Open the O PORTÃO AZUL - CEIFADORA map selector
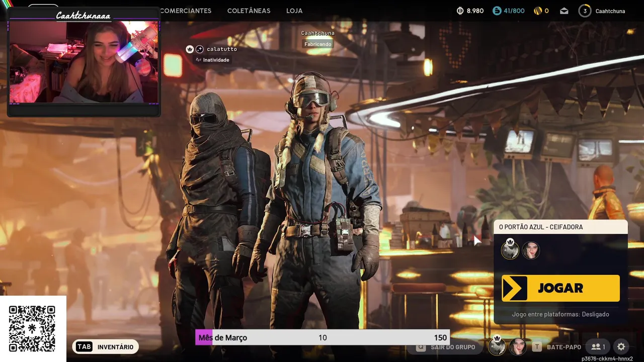 (x=560, y=227)
